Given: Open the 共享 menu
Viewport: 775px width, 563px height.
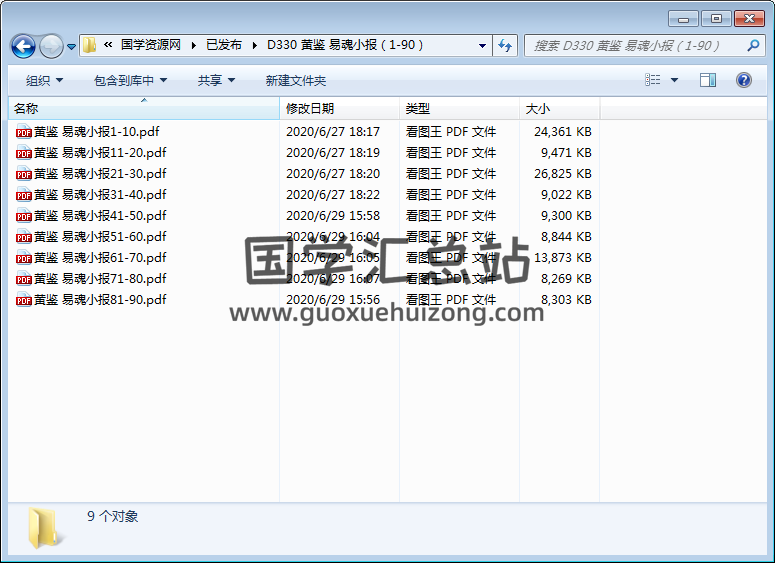Looking at the screenshot, I should [216, 80].
